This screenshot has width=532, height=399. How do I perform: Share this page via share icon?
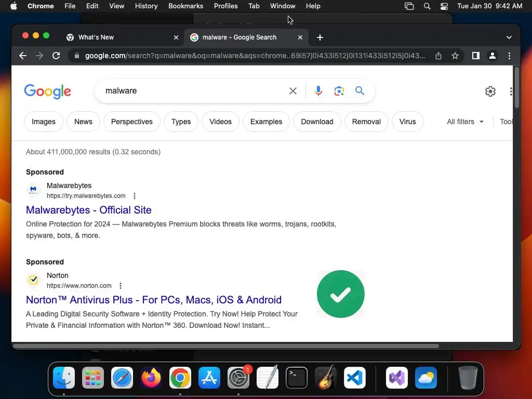pyautogui.click(x=438, y=56)
